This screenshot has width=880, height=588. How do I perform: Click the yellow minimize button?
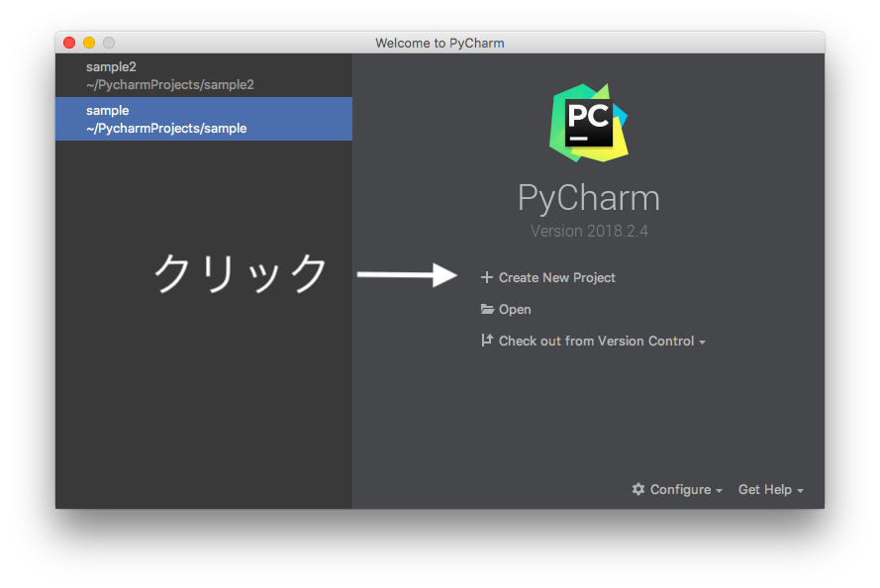88,43
